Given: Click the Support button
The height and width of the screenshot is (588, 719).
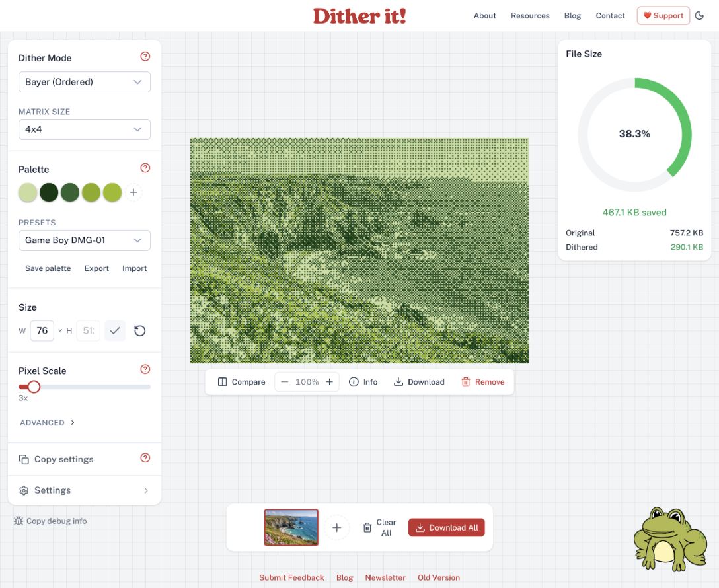Looking at the screenshot, I should [x=663, y=16].
